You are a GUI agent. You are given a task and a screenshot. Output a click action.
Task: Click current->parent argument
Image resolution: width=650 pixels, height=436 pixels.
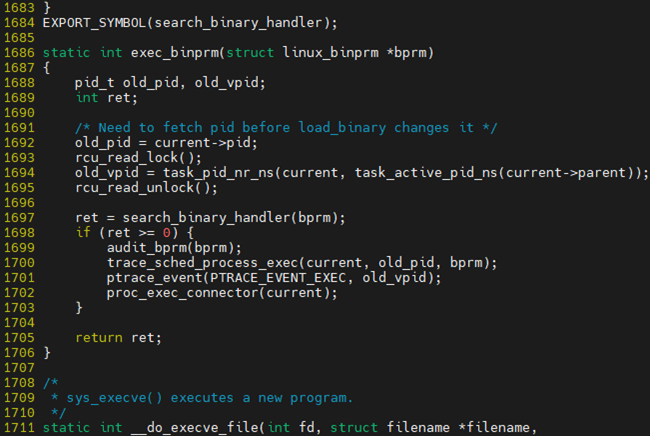click(565, 172)
